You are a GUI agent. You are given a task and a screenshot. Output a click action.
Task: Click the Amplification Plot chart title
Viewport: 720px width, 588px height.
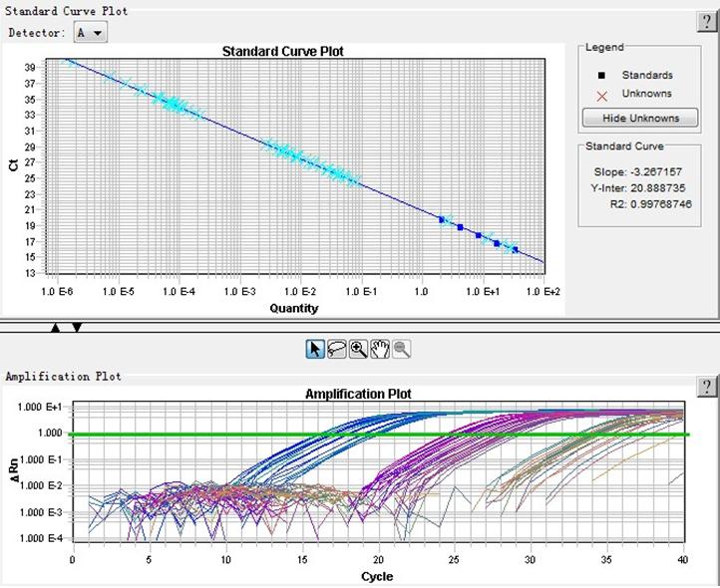(x=357, y=395)
